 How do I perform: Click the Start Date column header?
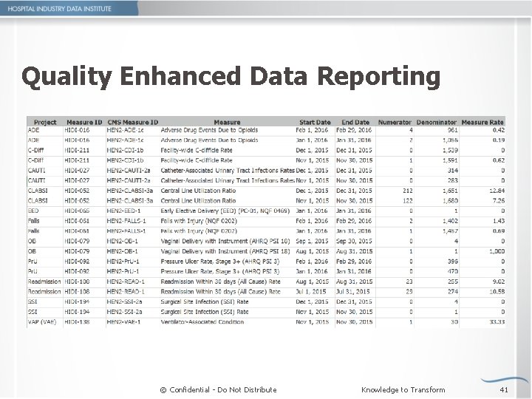(x=315, y=122)
